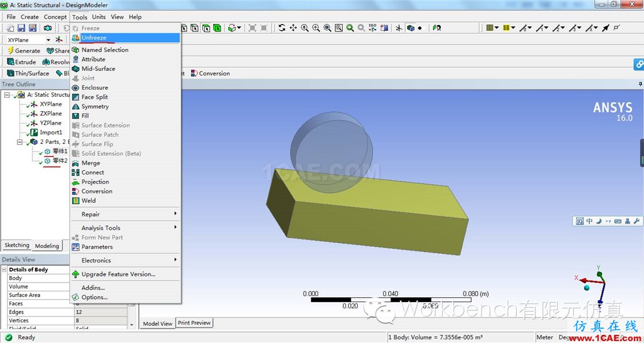Open the Analysis Tools submenu
Image resolution: width=644 pixels, height=343 pixels.
pos(125,227)
